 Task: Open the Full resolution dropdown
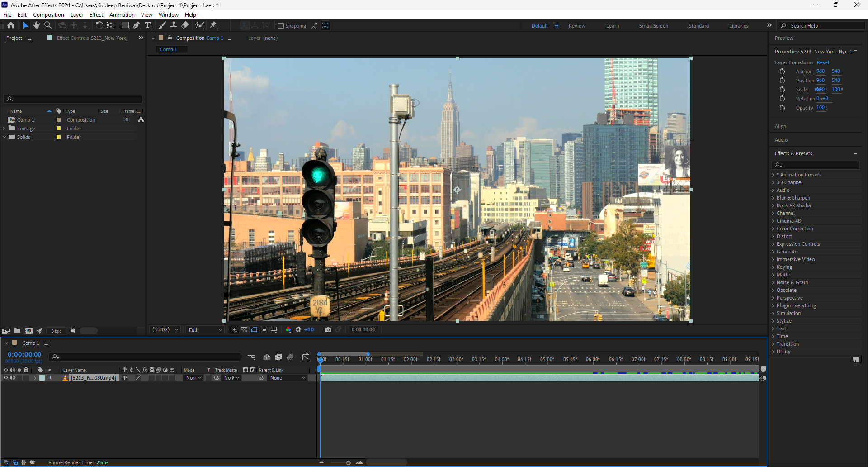(205, 329)
